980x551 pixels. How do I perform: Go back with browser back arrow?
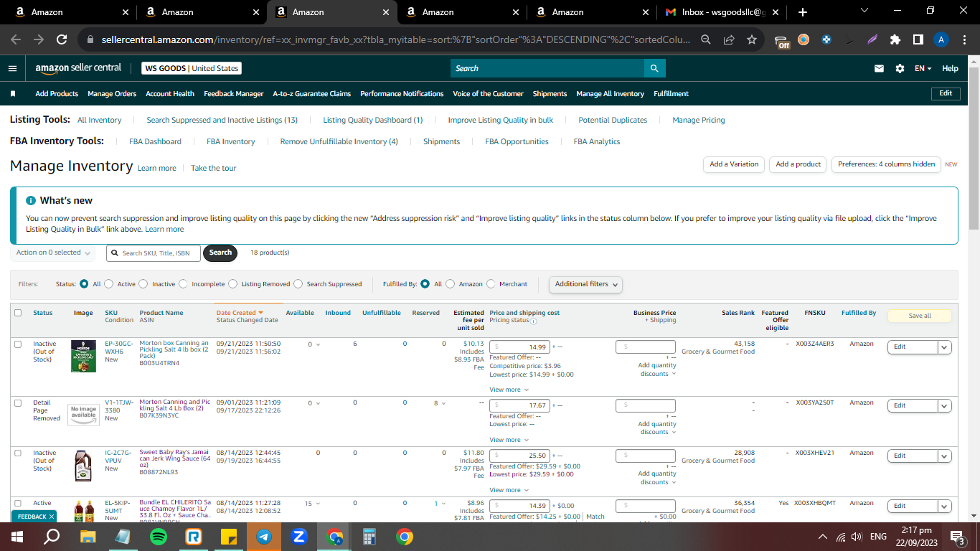coord(16,39)
